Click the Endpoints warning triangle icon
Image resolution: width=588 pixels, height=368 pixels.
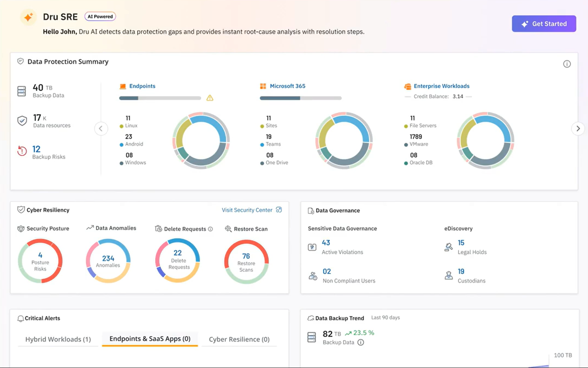(210, 98)
